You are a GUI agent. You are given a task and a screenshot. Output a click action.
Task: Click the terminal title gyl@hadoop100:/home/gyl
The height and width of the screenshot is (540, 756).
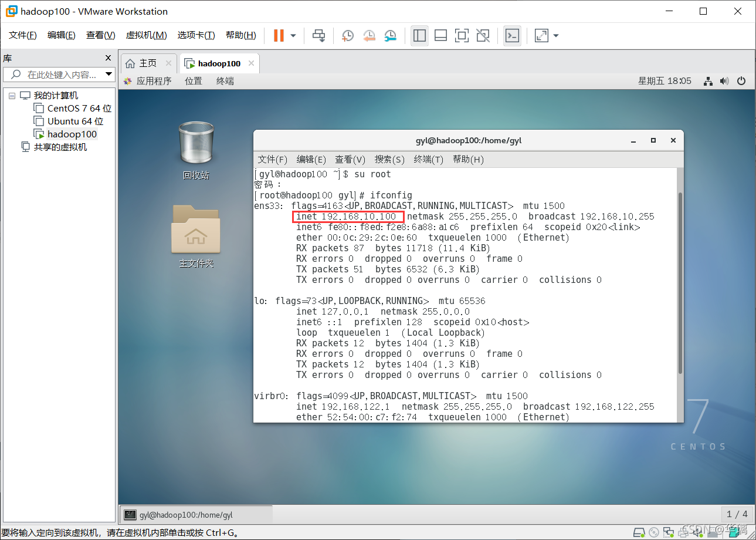click(x=468, y=140)
